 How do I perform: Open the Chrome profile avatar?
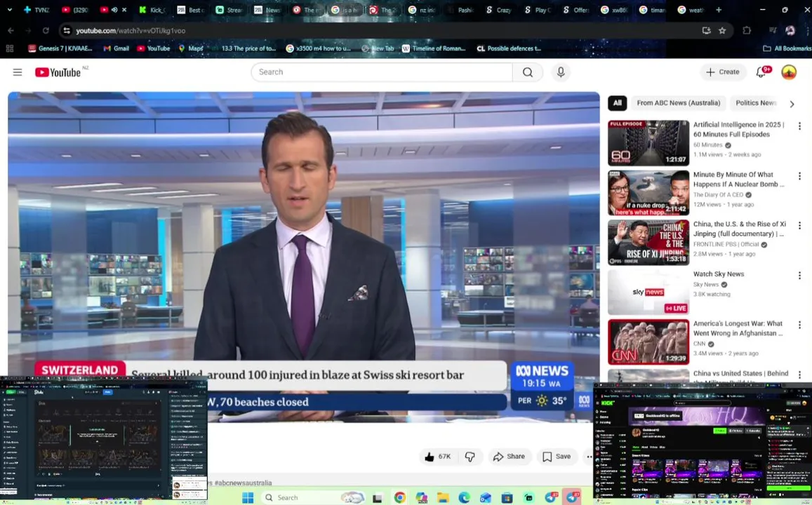790,31
